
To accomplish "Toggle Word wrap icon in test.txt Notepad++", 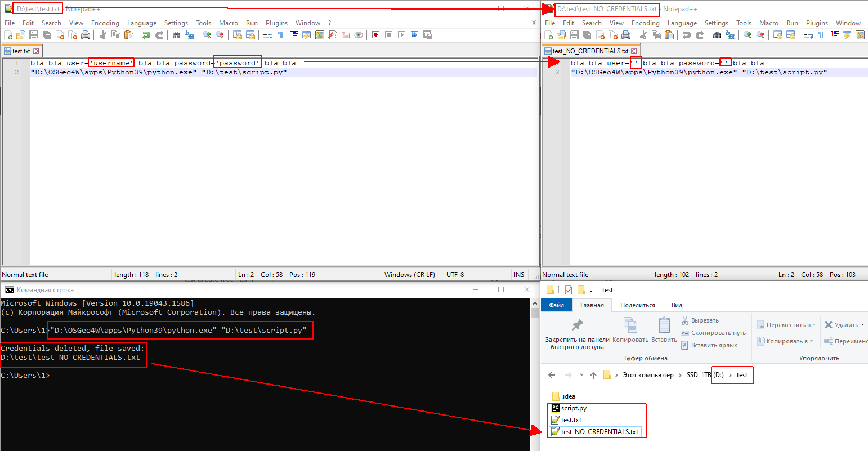I will tap(267, 35).
